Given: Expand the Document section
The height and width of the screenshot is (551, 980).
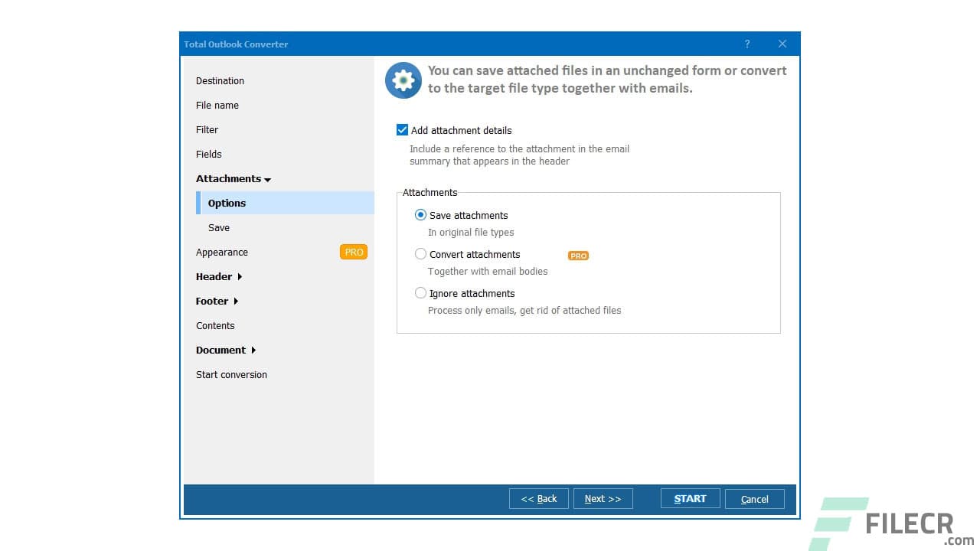Looking at the screenshot, I should click(x=221, y=350).
